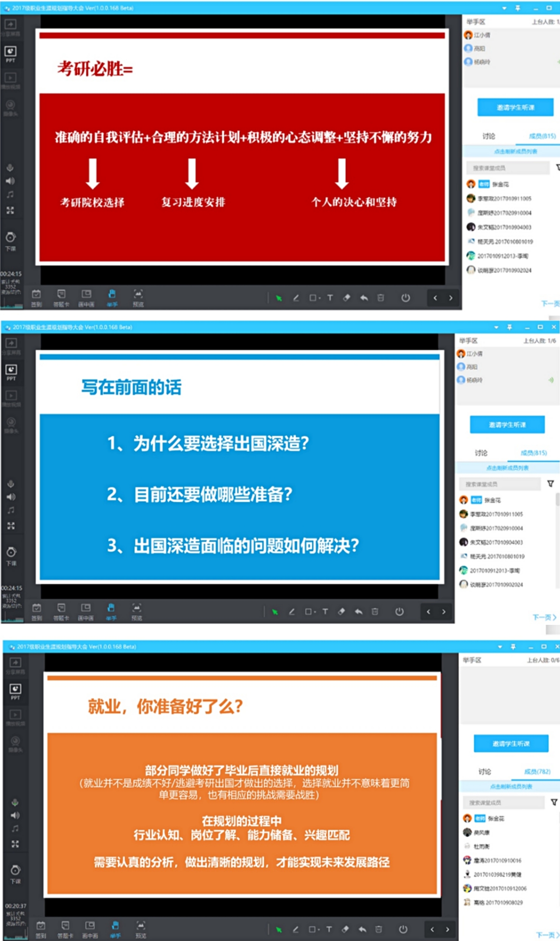Select 成员(782) tab in the orange-slide window
Viewport: 560px width, 941px height.
click(537, 772)
